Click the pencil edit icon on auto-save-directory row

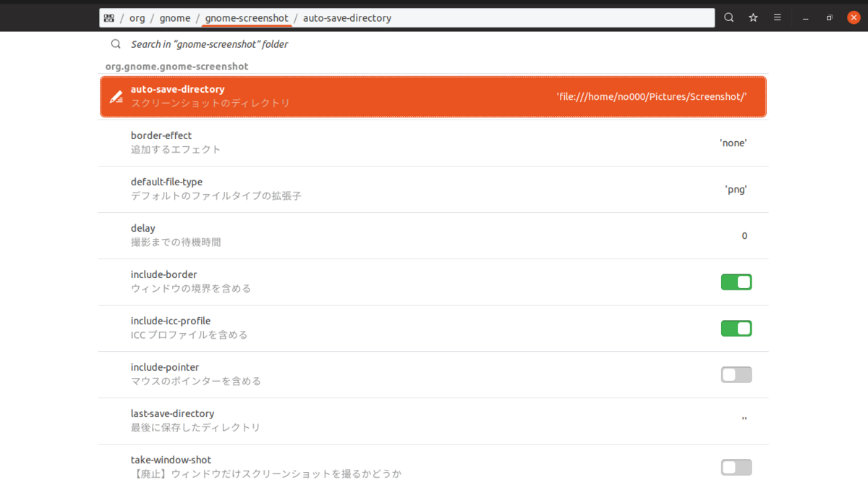coord(116,97)
